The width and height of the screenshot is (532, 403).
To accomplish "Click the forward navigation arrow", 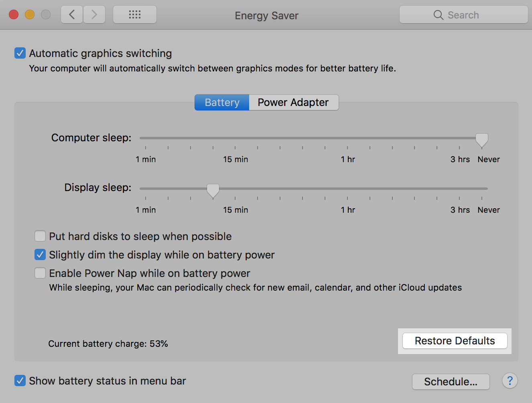I will [94, 14].
